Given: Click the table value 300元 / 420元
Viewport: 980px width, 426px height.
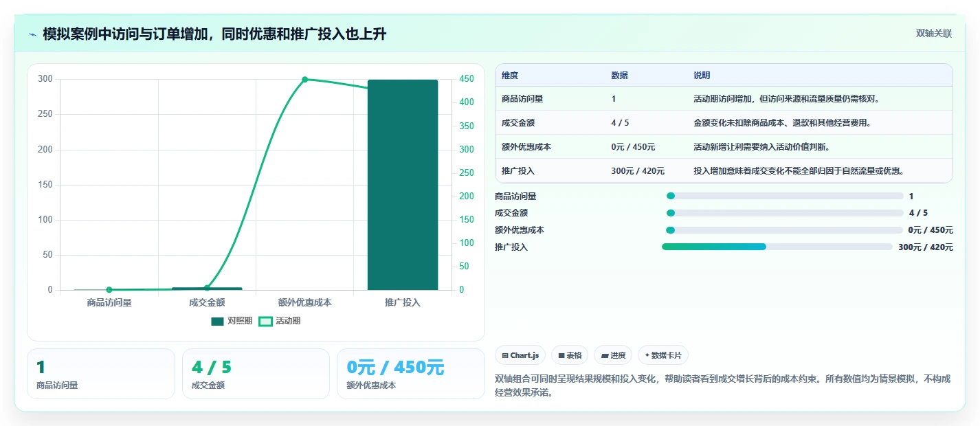Looking at the screenshot, I should [638, 171].
